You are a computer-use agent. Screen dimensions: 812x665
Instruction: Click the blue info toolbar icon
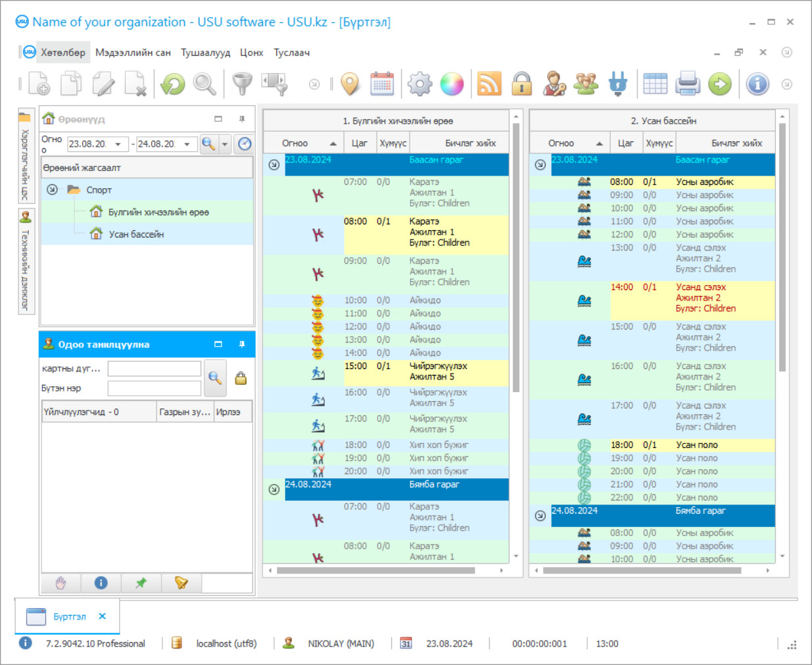coord(757,84)
